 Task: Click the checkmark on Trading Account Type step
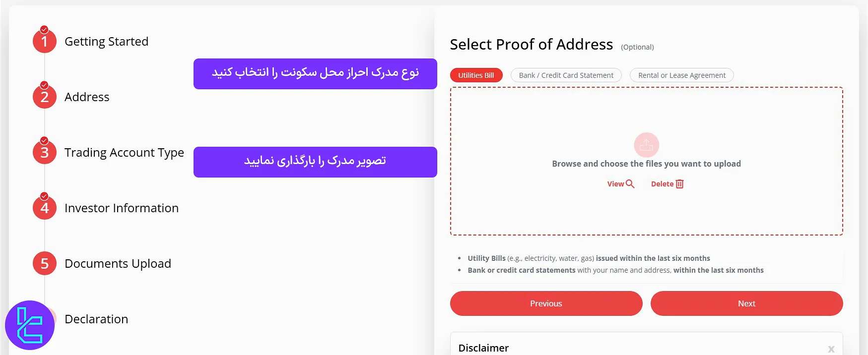coord(44,139)
